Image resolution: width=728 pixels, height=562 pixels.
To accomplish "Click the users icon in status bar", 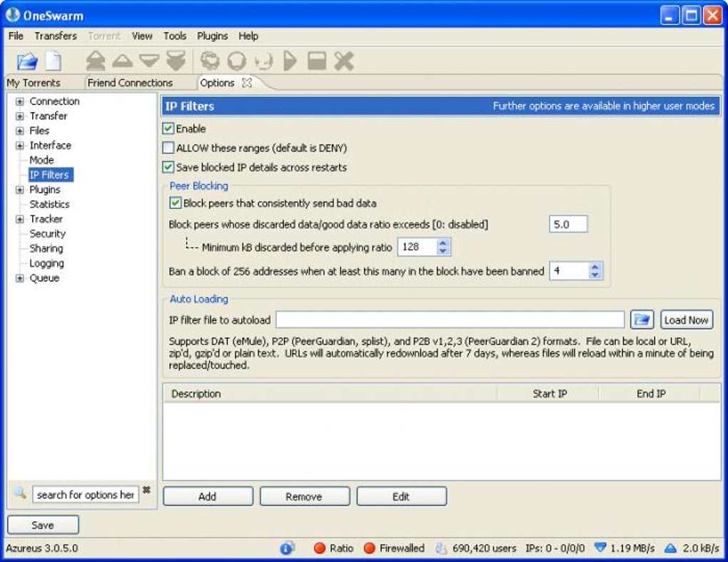I will click(441, 548).
